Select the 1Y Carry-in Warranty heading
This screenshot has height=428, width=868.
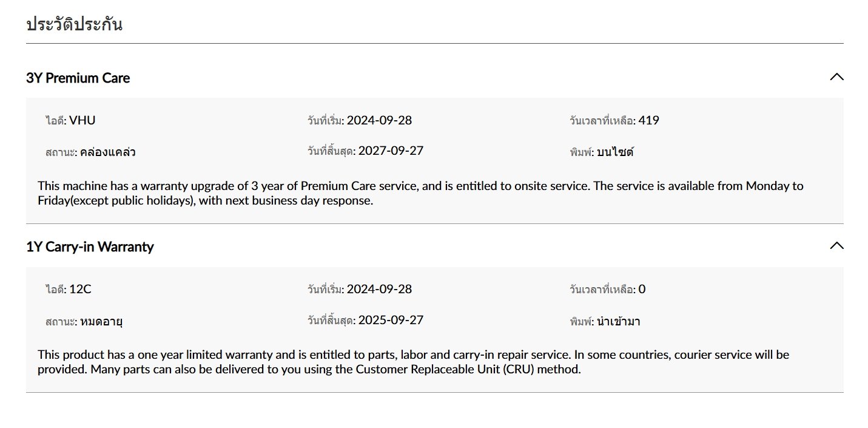click(x=90, y=246)
